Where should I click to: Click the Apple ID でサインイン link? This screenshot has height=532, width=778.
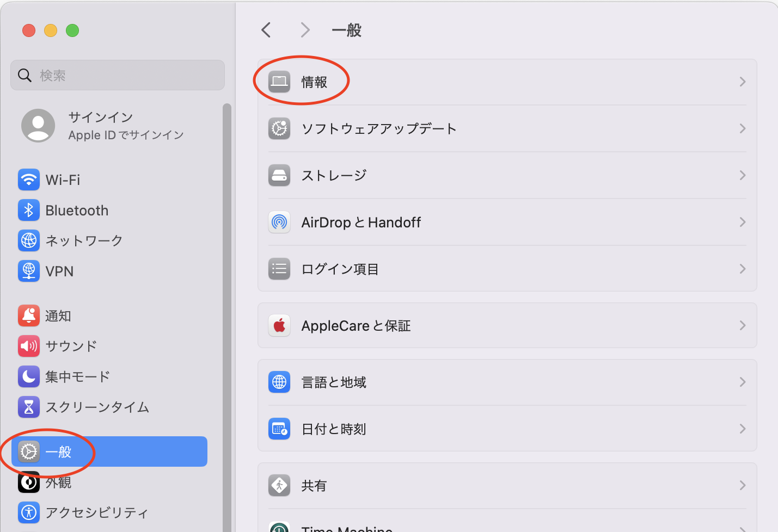tap(126, 135)
